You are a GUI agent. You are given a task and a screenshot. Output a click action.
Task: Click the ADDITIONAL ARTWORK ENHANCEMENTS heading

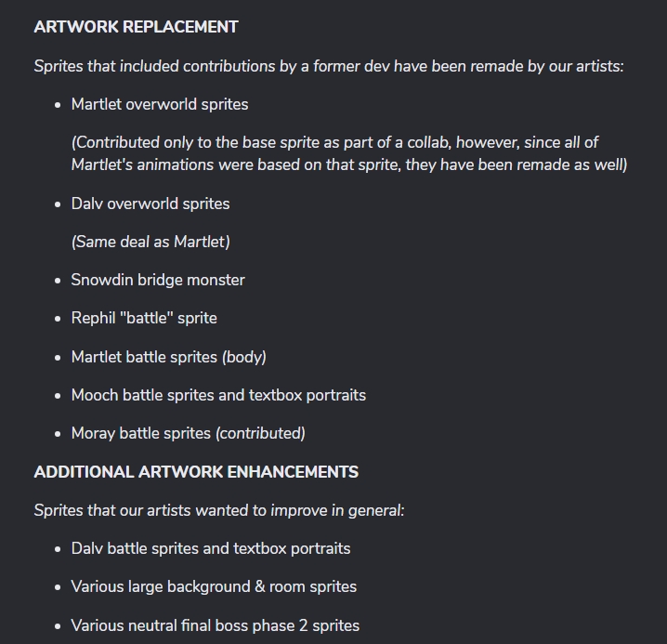point(196,472)
